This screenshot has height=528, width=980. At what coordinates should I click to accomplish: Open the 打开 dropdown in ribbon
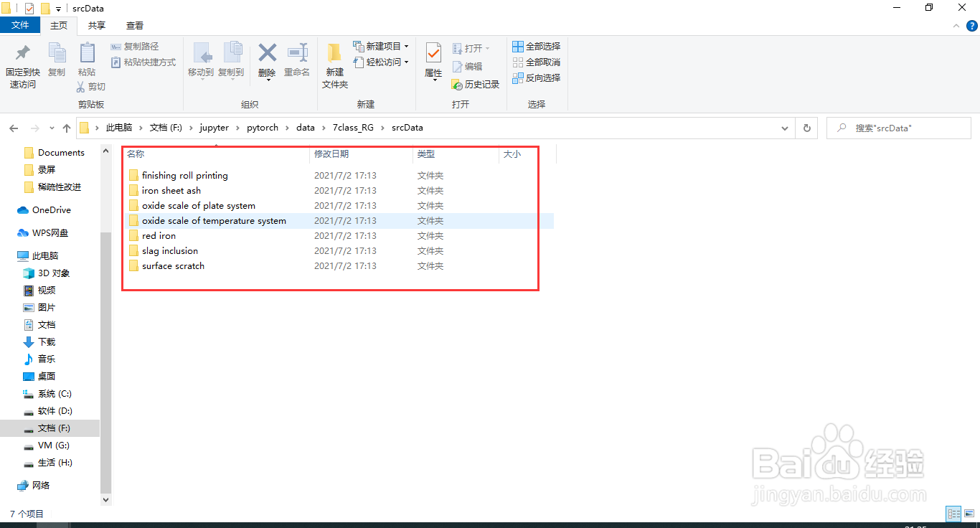(471, 48)
